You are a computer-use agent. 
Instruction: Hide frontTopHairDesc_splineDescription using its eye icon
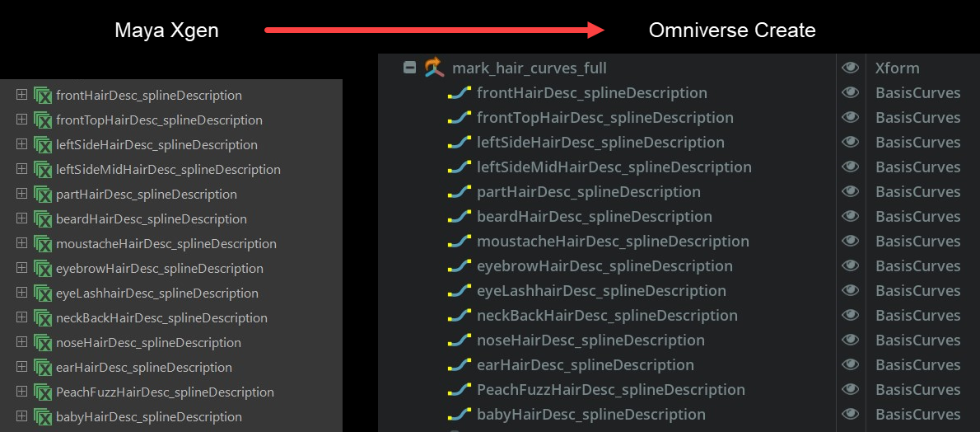(x=850, y=117)
